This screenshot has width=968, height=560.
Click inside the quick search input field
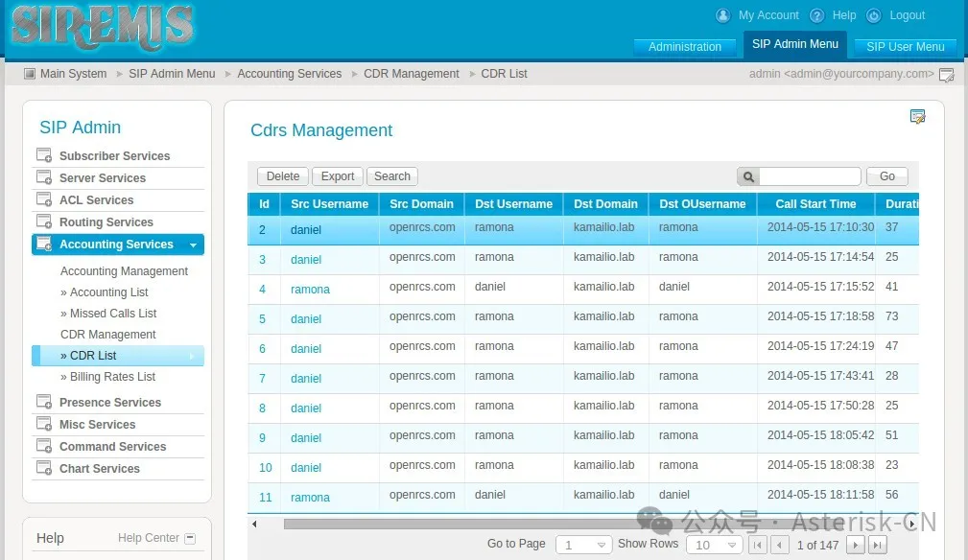coord(810,176)
